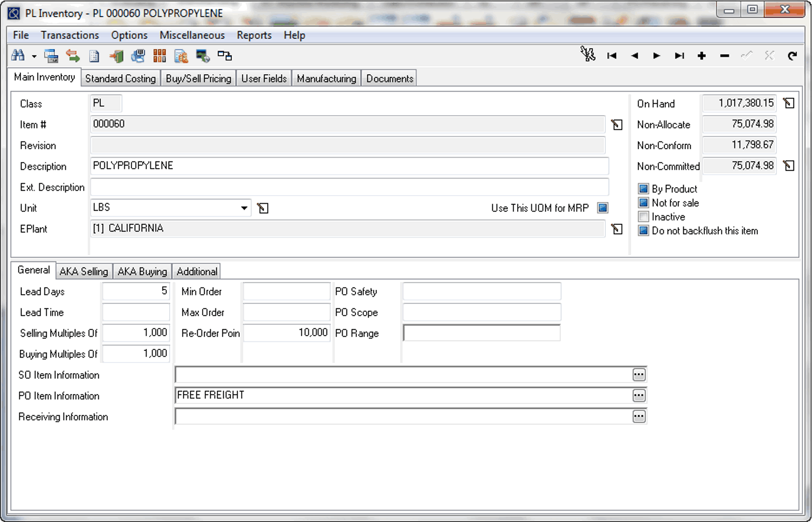Click the plus icon to insert record

click(x=701, y=56)
